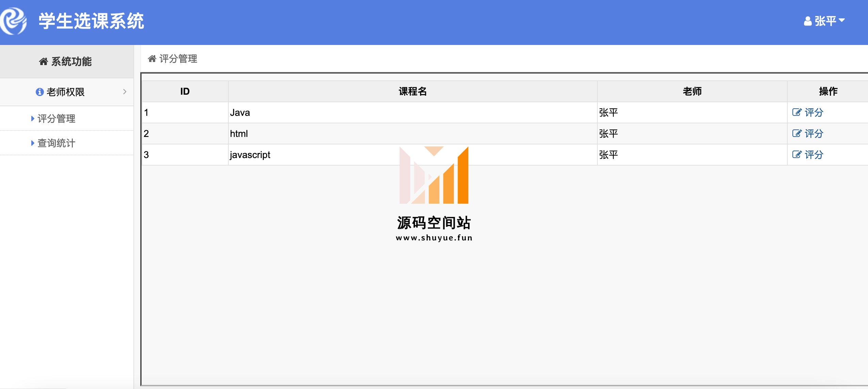Click the ID column header
The width and height of the screenshot is (868, 389).
[185, 91]
